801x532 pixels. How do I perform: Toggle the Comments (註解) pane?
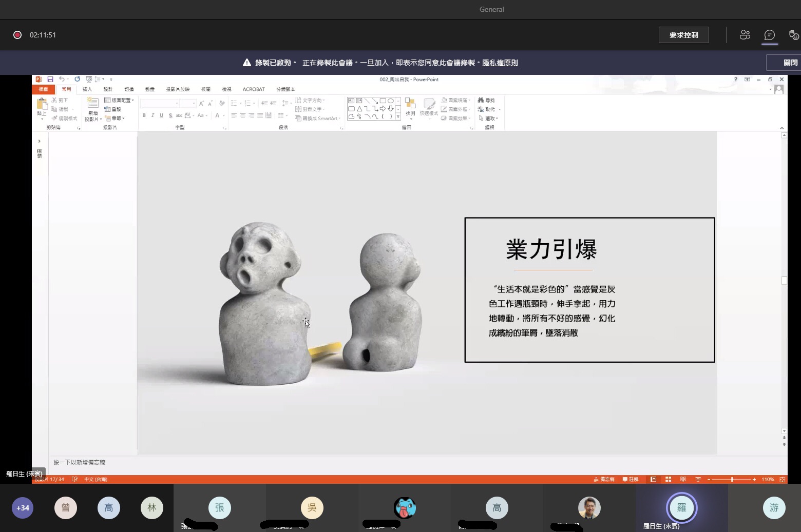click(x=631, y=479)
